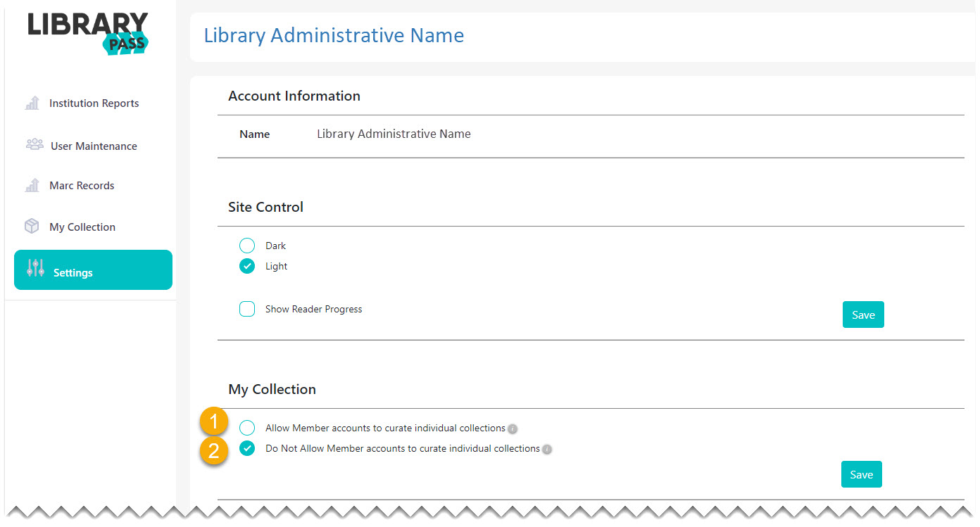Go to User Maintenance section

tap(94, 145)
